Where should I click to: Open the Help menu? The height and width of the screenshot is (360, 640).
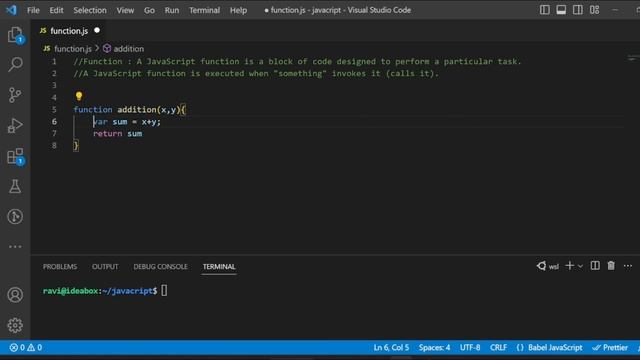pos(238,10)
